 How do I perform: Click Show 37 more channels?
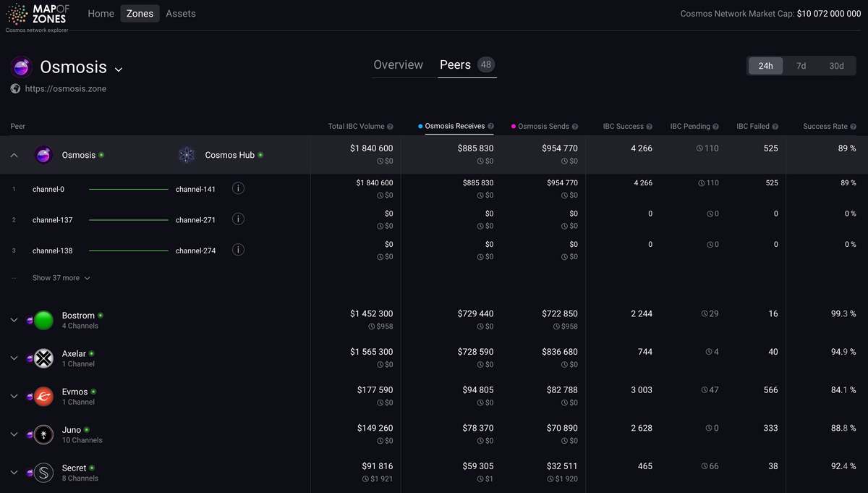[x=61, y=278]
